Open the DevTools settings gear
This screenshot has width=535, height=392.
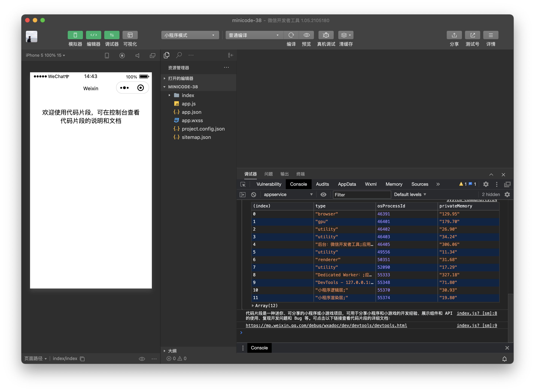[486, 184]
